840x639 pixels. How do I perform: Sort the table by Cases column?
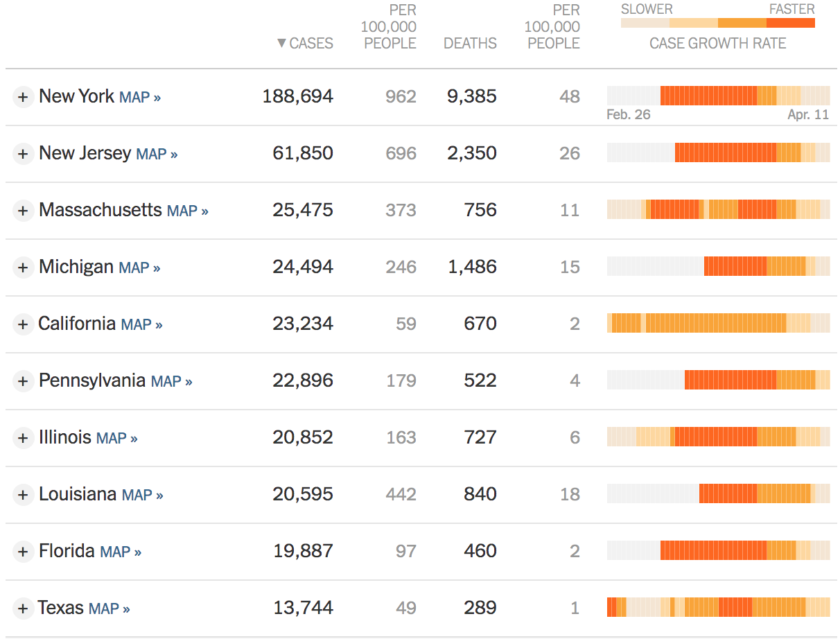pos(311,44)
